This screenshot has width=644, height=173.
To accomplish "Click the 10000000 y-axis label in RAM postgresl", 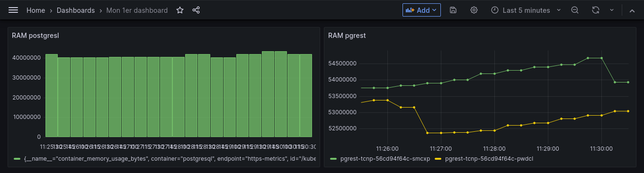I will (27, 117).
